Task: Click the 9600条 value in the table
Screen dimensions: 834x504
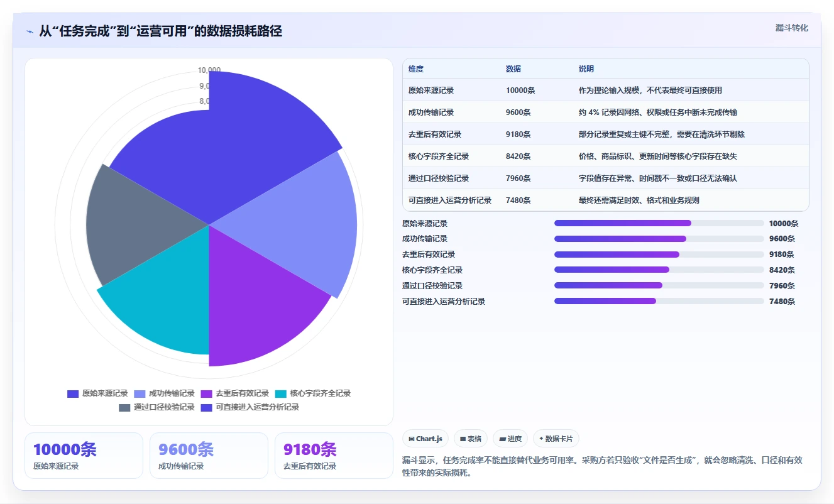Action: 519,112
